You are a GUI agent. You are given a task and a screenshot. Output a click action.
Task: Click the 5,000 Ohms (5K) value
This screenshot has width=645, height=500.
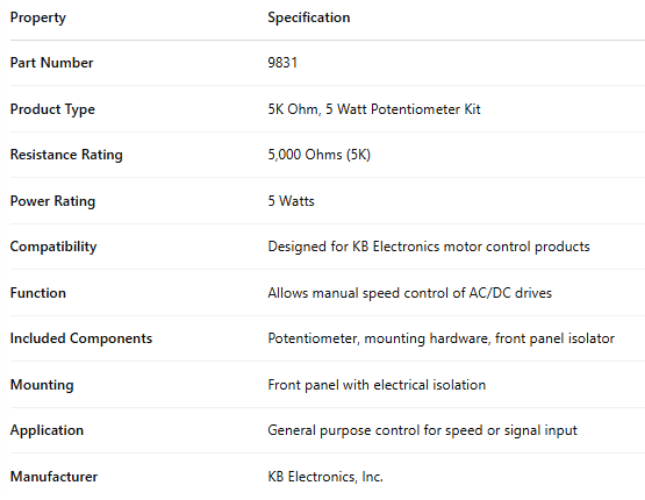(x=320, y=155)
